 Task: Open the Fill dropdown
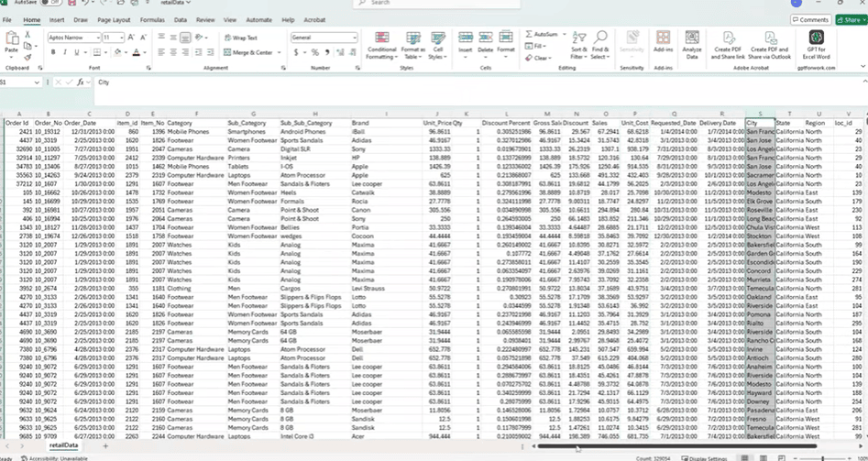pos(536,46)
